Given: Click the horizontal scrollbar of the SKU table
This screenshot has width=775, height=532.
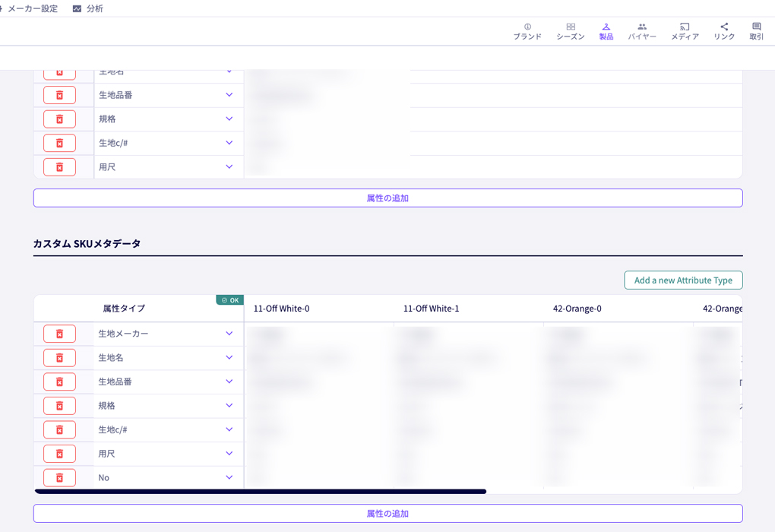Looking at the screenshot, I should point(261,492).
